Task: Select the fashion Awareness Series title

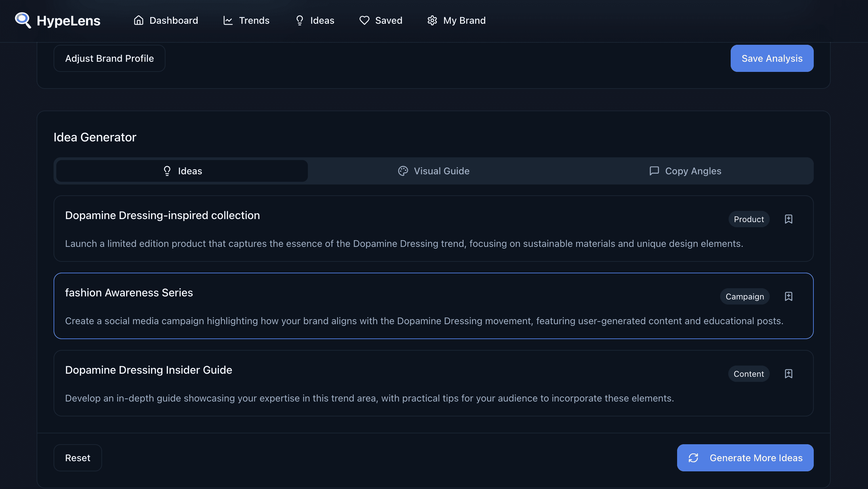Action: click(129, 293)
